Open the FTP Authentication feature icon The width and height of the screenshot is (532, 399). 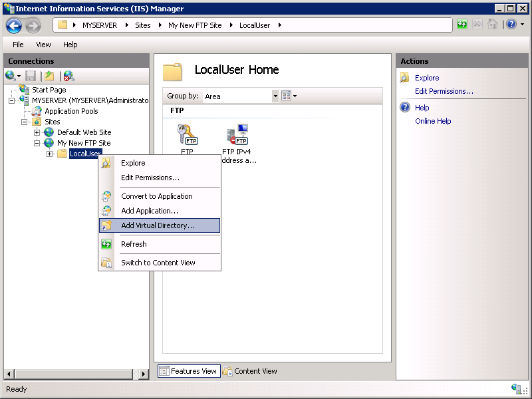click(x=187, y=135)
